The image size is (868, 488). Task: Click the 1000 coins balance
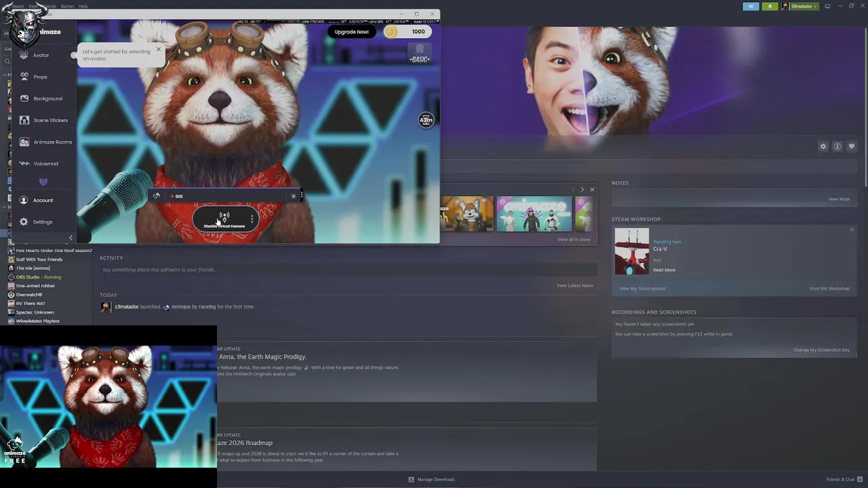(408, 32)
